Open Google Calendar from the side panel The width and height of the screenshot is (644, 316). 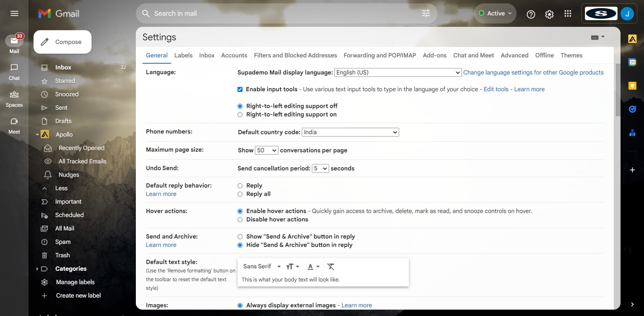click(633, 62)
